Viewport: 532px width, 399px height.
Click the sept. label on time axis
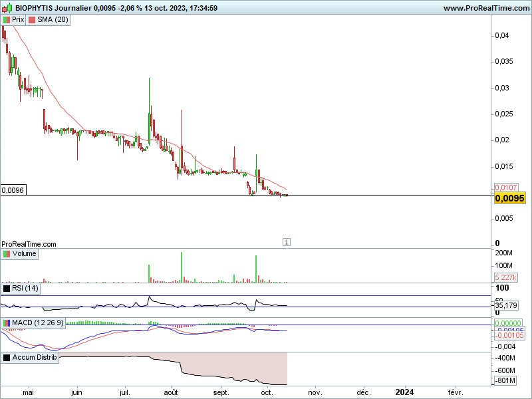tap(221, 392)
